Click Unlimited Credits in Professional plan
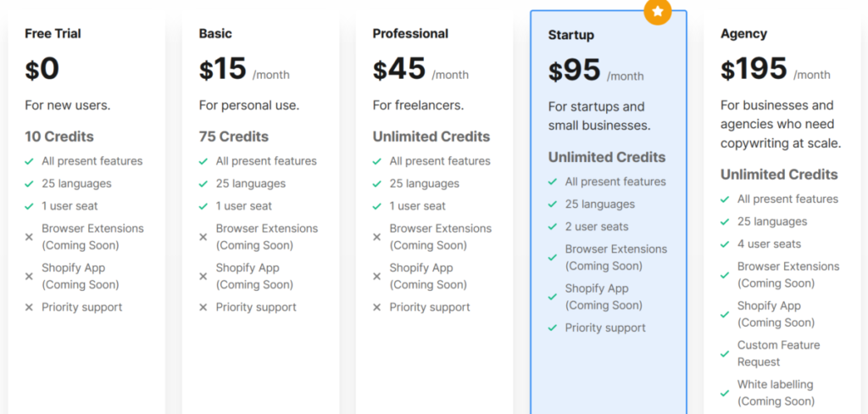Screen dimensions: 868x414 [x=431, y=137]
